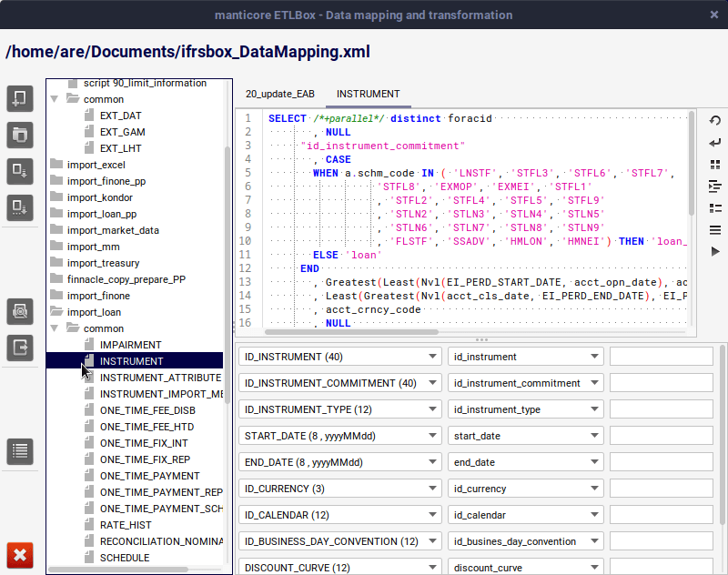Click the magnifier preview sidebar icon

[20, 311]
